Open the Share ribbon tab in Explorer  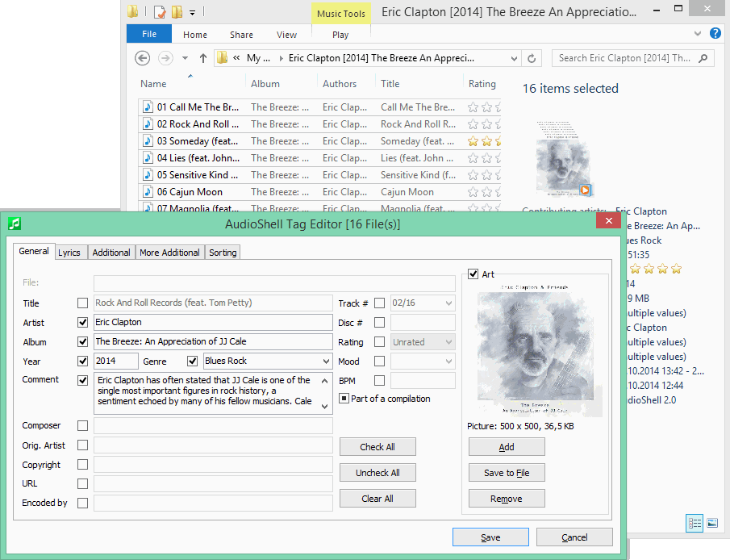[241, 35]
